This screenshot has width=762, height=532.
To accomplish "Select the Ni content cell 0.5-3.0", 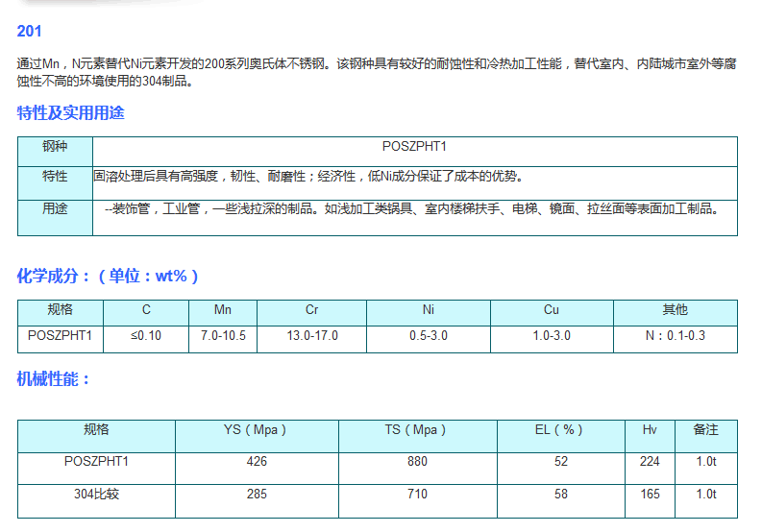I will (428, 336).
